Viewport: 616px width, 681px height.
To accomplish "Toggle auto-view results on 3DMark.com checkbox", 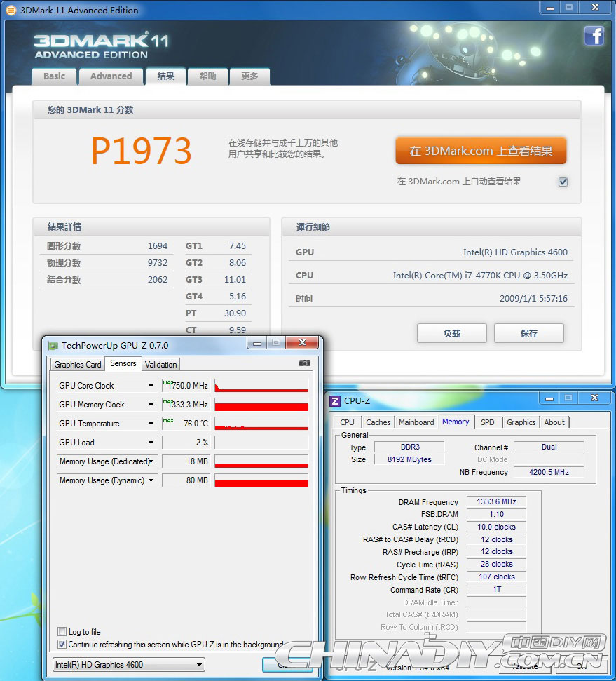I will pos(563,182).
